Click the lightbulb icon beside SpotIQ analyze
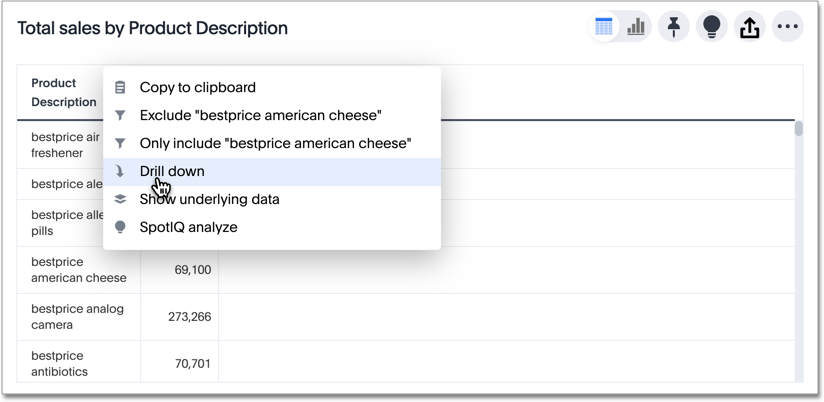 click(121, 227)
